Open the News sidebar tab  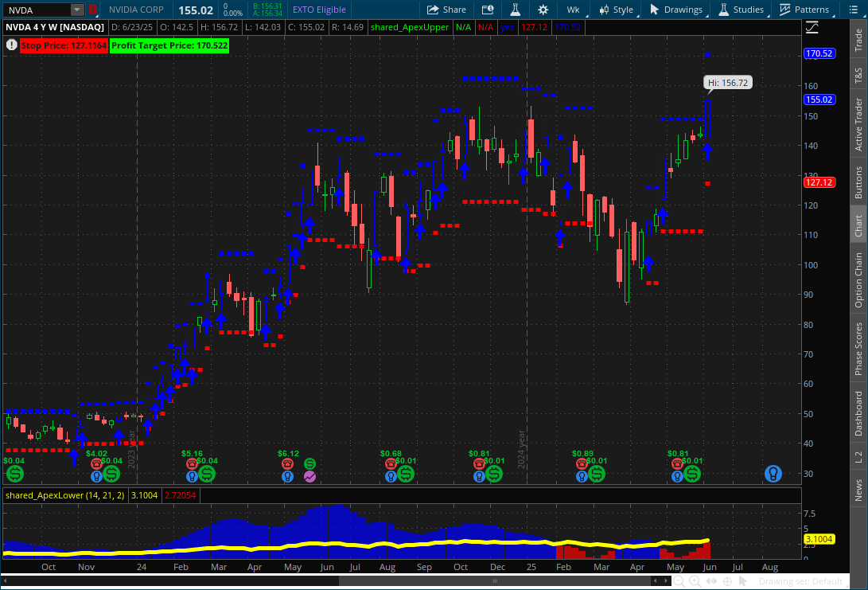[x=858, y=490]
